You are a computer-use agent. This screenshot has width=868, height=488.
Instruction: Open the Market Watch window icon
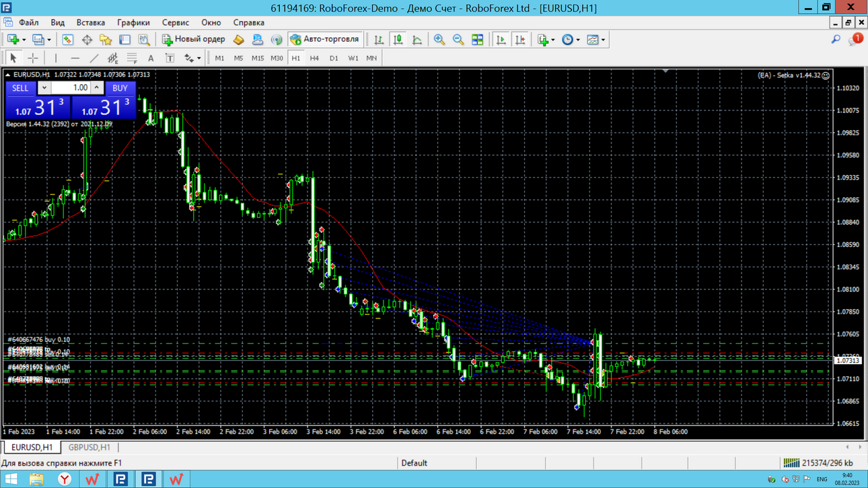pyautogui.click(x=68, y=40)
